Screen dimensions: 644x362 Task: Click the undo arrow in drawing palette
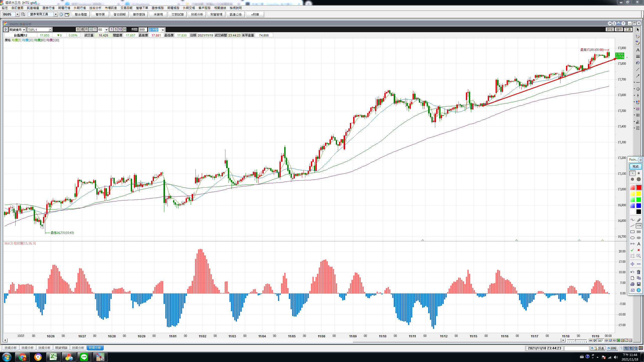[632, 272]
